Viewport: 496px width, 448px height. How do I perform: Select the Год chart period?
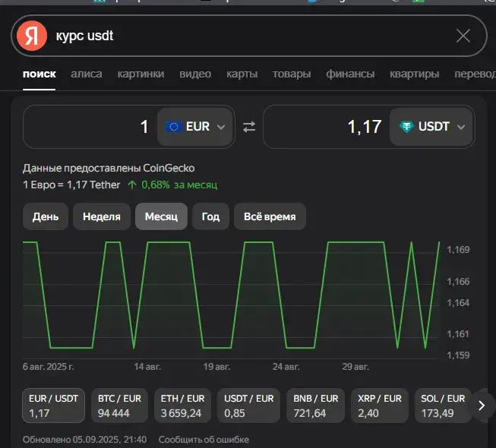(210, 216)
